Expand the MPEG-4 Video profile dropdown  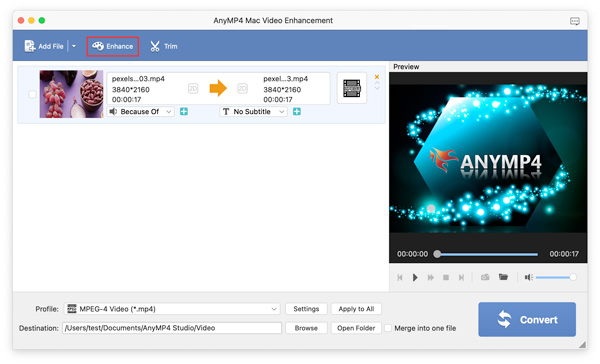(x=172, y=309)
